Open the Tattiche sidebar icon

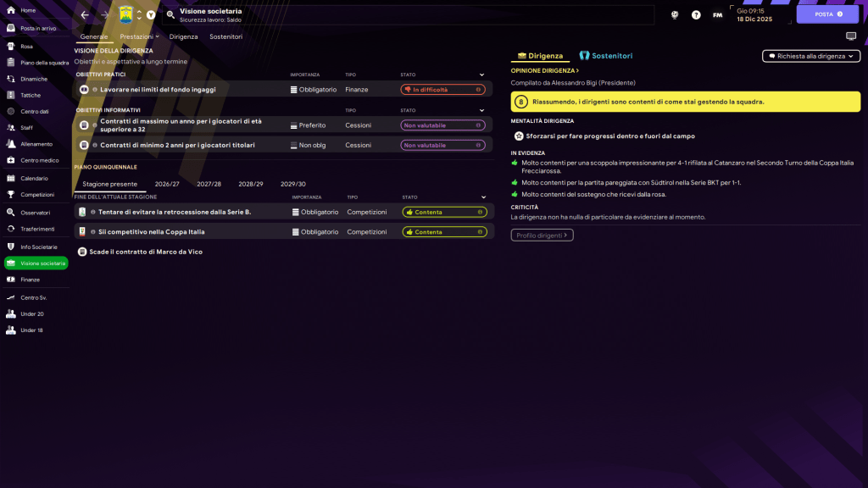(11, 95)
